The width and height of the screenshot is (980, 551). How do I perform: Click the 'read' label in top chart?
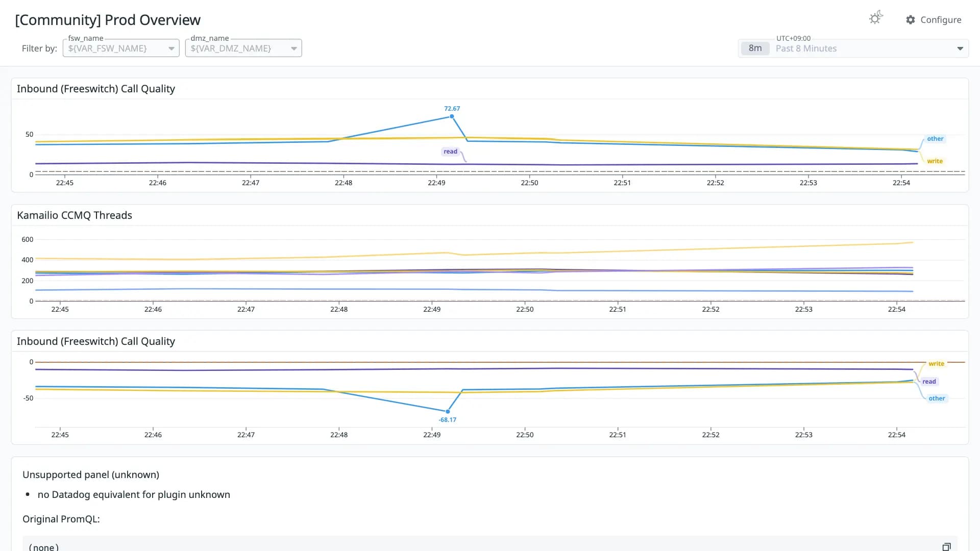(x=450, y=152)
